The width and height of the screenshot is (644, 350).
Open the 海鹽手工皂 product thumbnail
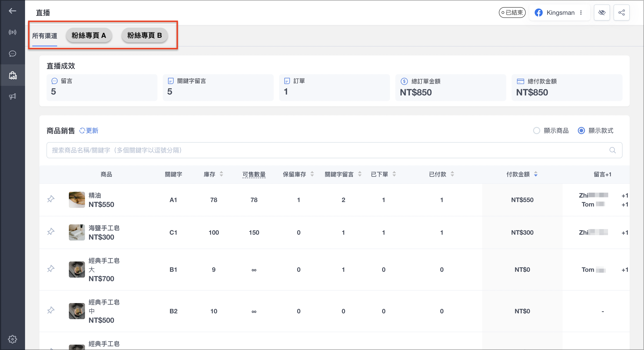[x=77, y=232]
